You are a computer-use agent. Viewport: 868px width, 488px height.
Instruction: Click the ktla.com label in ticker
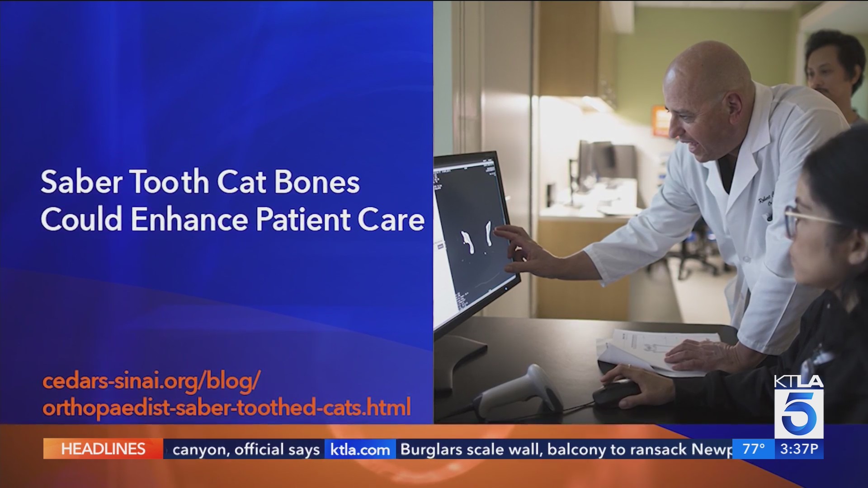(x=360, y=450)
